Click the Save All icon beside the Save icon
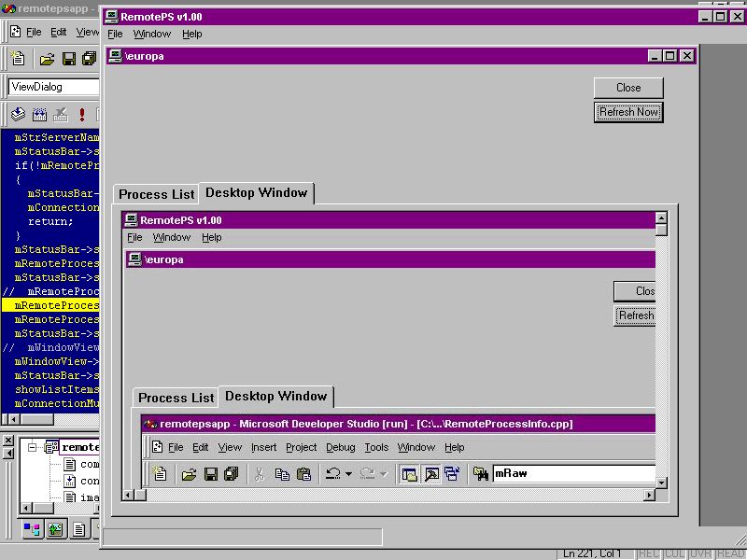The height and width of the screenshot is (560, 747). tap(89, 59)
